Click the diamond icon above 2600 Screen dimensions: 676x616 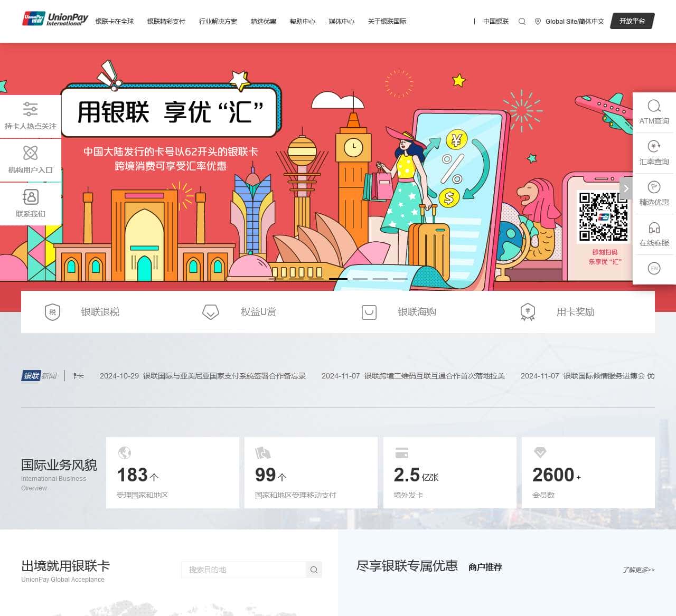pyautogui.click(x=540, y=452)
